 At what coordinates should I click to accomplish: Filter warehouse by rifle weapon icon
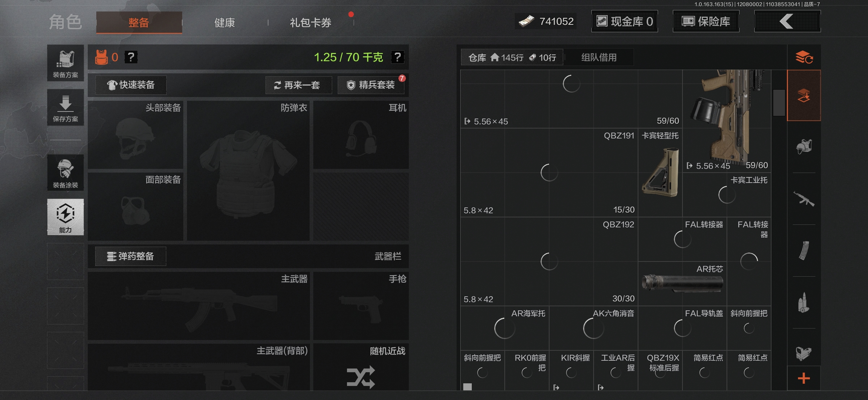tap(804, 199)
